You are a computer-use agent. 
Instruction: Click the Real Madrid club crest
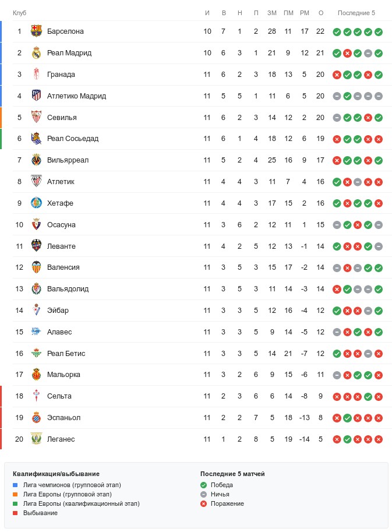pyautogui.click(x=36, y=53)
